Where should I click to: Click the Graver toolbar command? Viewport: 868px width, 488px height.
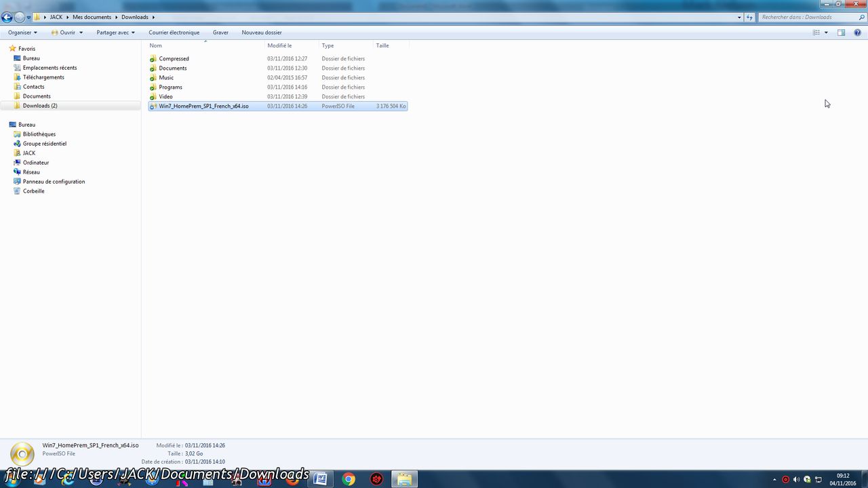coord(220,32)
